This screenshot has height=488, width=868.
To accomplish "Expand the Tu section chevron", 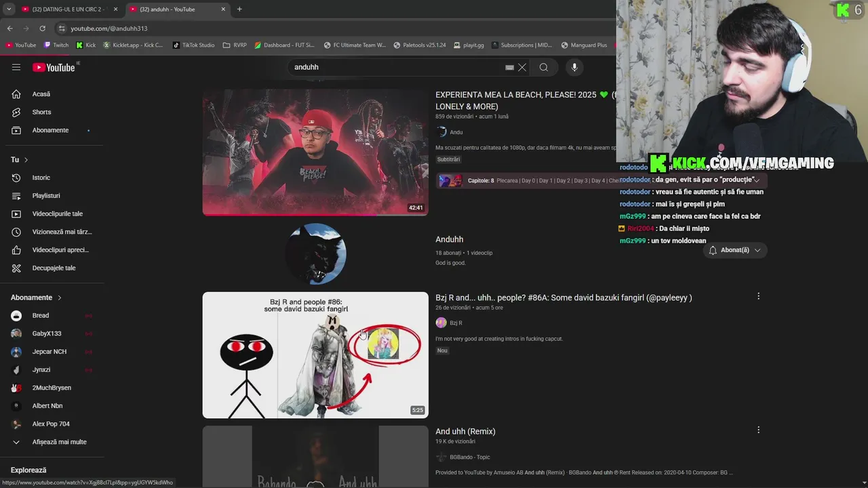I will [x=26, y=160].
